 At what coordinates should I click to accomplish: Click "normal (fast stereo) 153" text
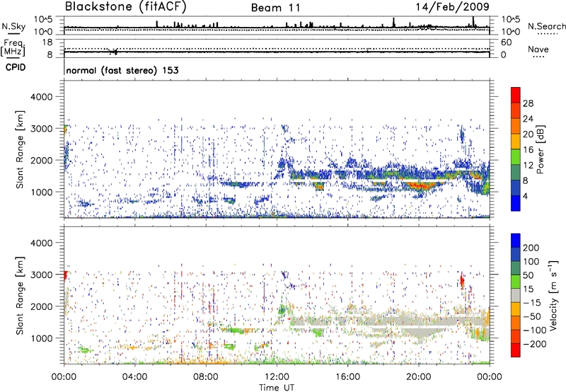[122, 70]
